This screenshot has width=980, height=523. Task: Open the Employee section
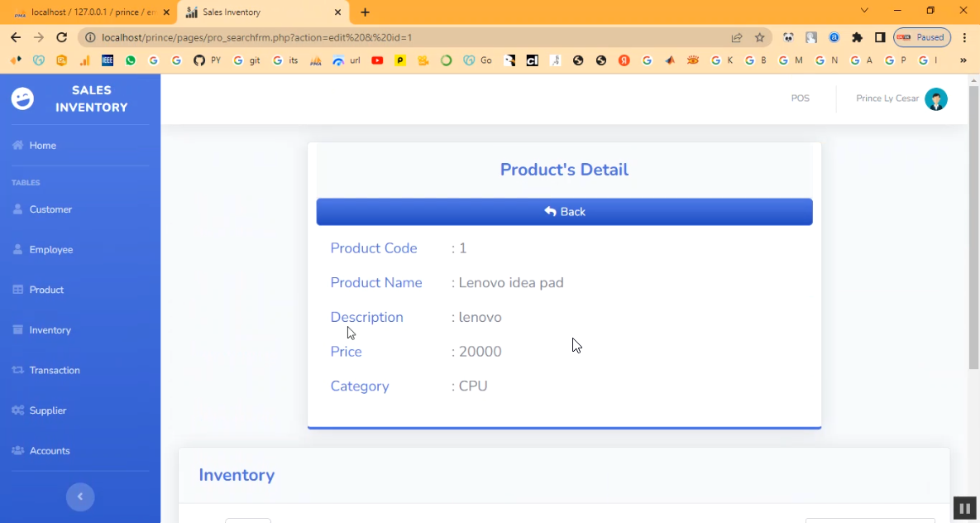(x=50, y=250)
